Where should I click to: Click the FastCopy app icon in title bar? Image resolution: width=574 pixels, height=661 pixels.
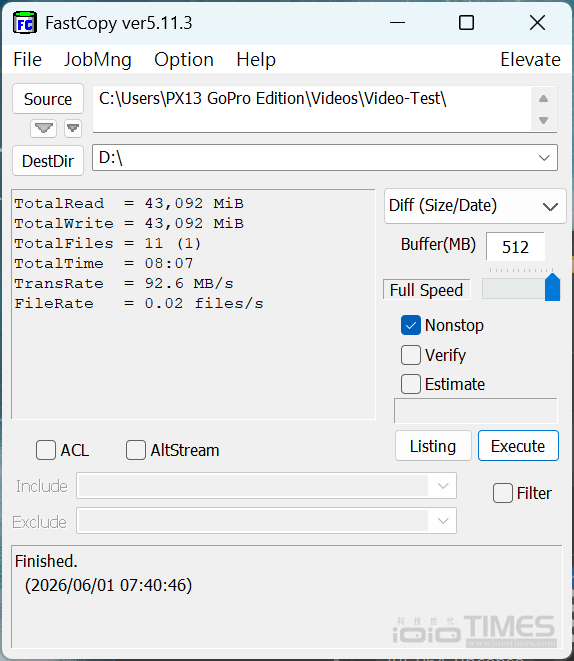coord(24,23)
